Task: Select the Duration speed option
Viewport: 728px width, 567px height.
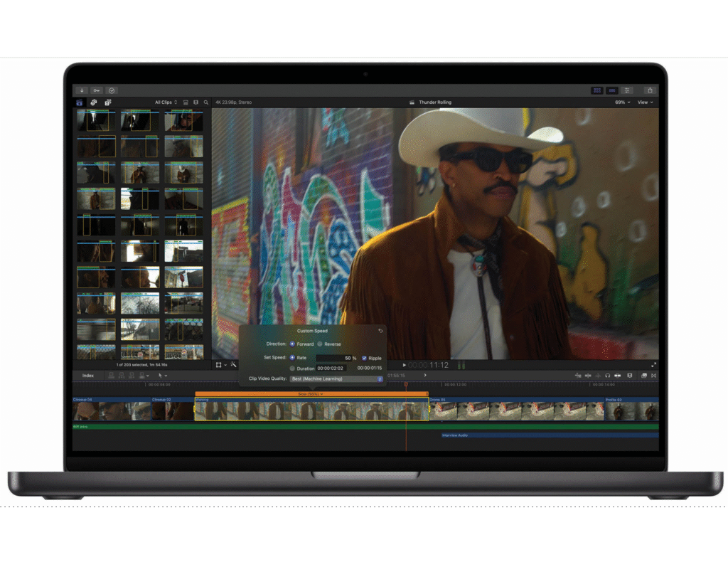Action: (x=292, y=369)
